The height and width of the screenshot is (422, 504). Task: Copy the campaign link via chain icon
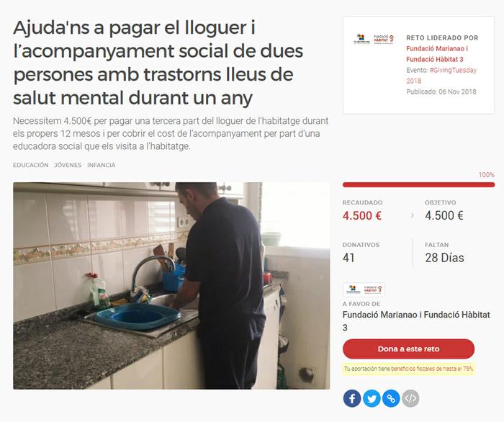coord(391,398)
